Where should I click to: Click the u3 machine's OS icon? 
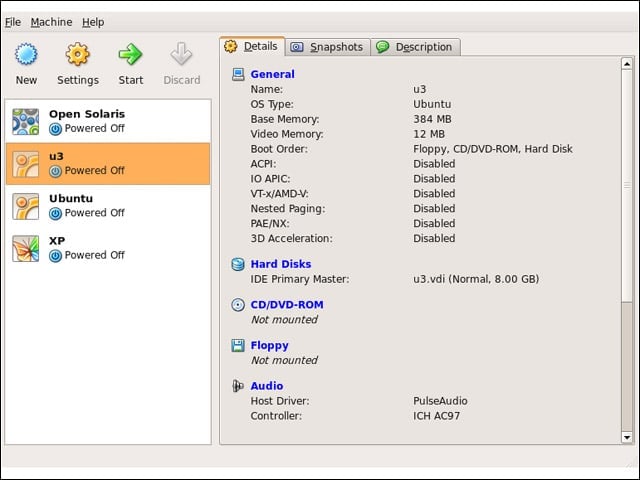point(26,164)
